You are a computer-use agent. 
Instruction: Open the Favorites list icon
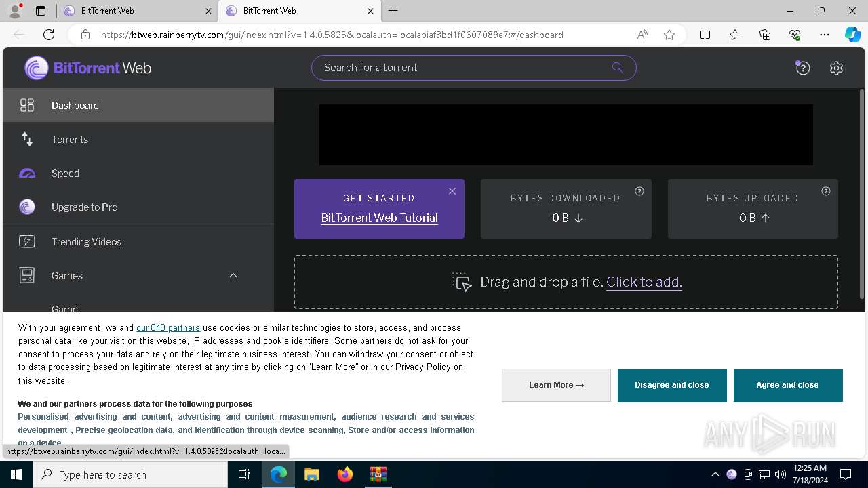735,35
